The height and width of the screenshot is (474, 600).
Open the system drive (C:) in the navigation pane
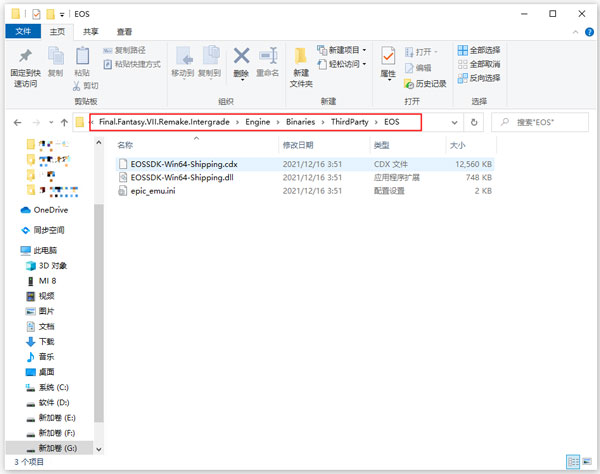pos(47,388)
